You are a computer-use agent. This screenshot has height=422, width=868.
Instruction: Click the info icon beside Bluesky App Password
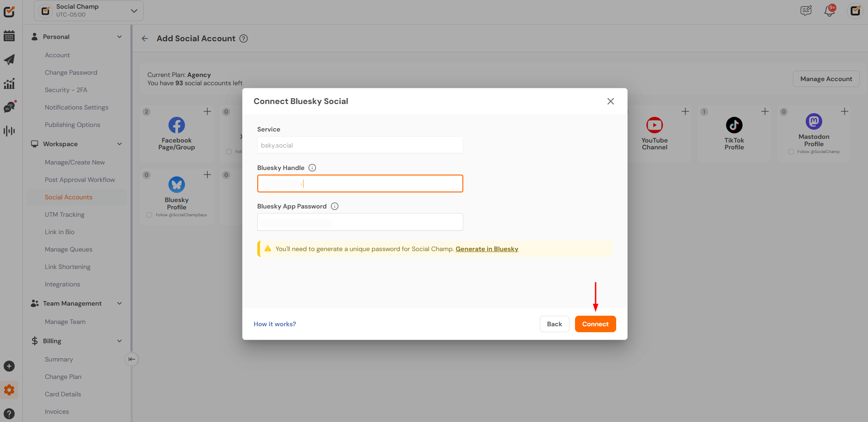coord(335,206)
